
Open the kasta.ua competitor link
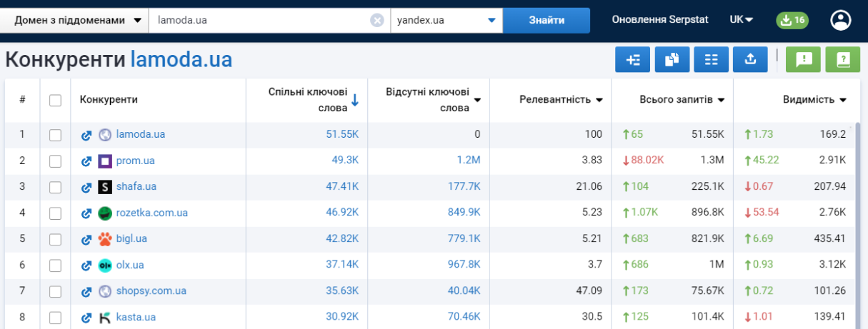136,318
